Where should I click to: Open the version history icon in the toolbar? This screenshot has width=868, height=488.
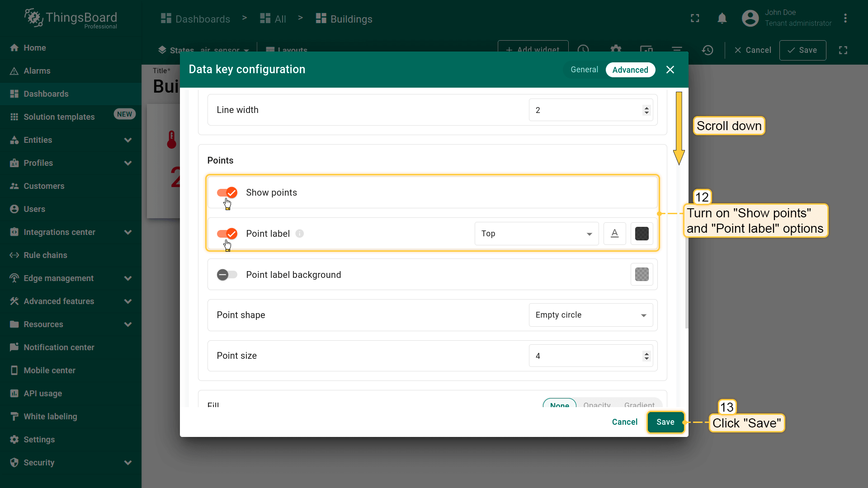tap(708, 50)
